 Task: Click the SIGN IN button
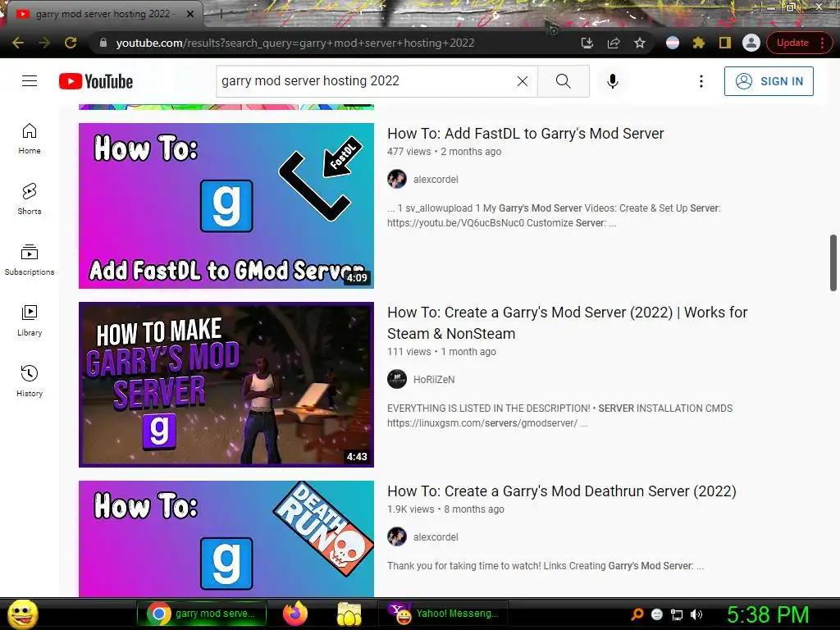pos(769,81)
